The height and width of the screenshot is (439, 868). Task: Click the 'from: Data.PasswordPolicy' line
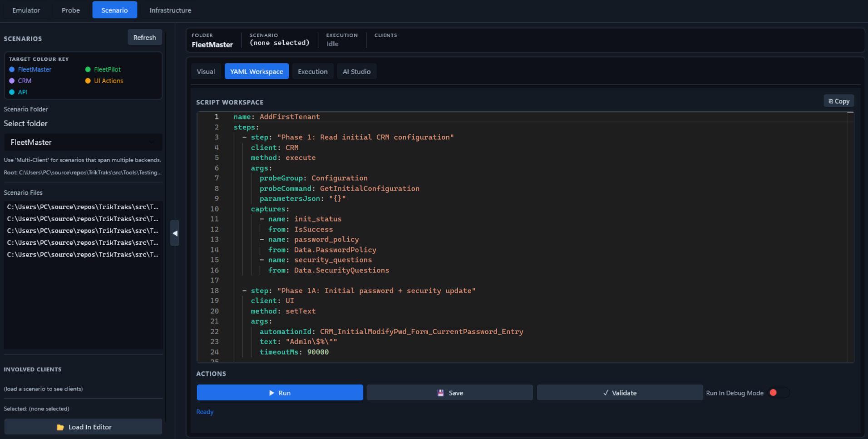click(x=322, y=250)
